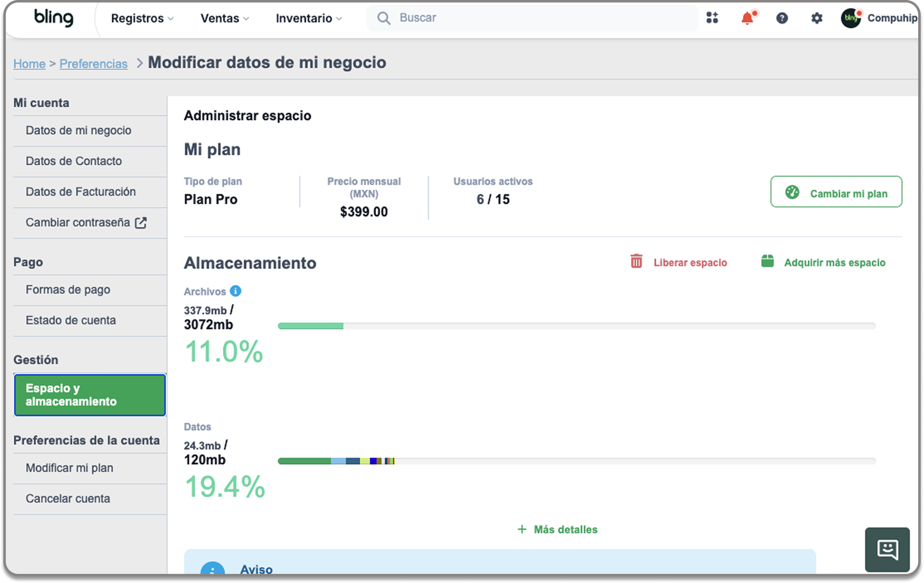Click the Compuhip account avatar
924x583 pixels.
tap(851, 18)
